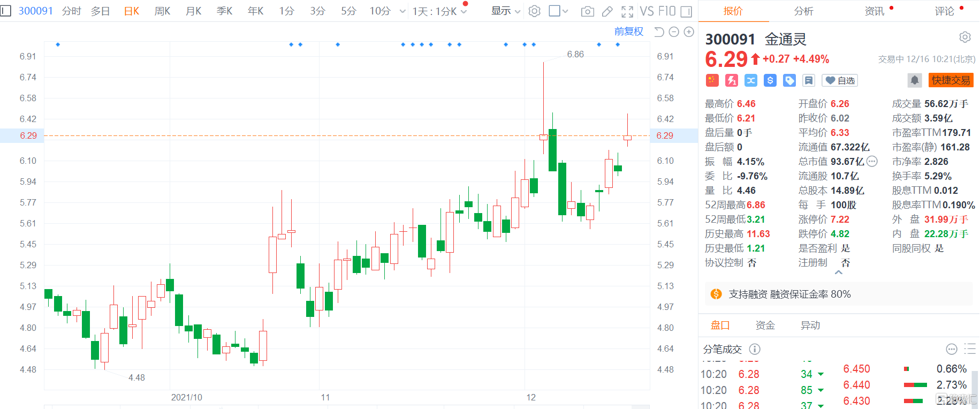
Task: Click the 前复权 adjustment link
Action: [x=628, y=32]
